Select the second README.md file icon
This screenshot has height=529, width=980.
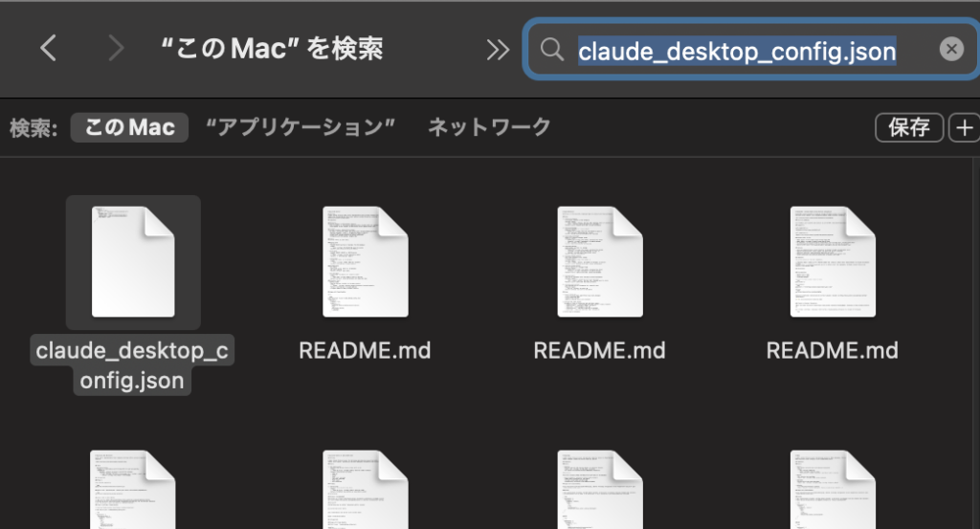(600, 262)
